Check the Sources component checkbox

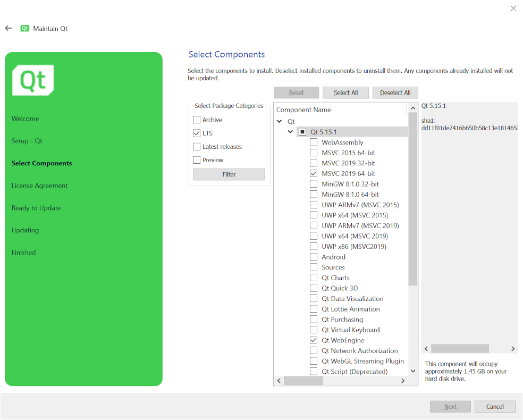[x=314, y=267]
